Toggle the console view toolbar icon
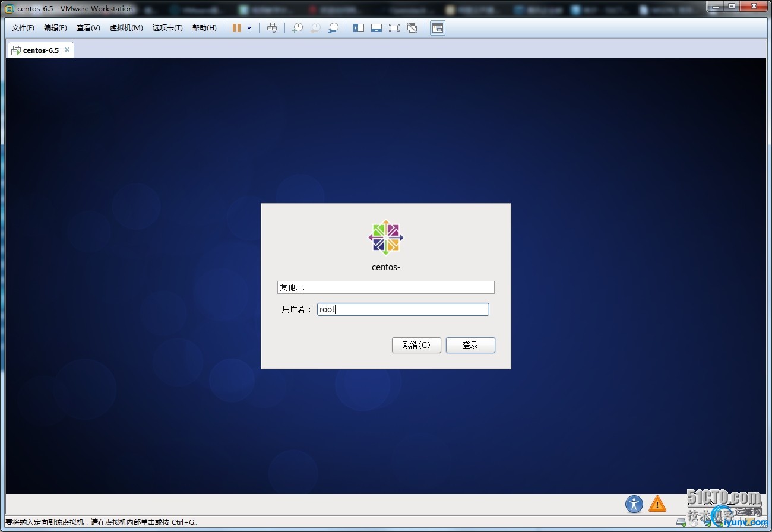The image size is (772, 532). click(438, 28)
